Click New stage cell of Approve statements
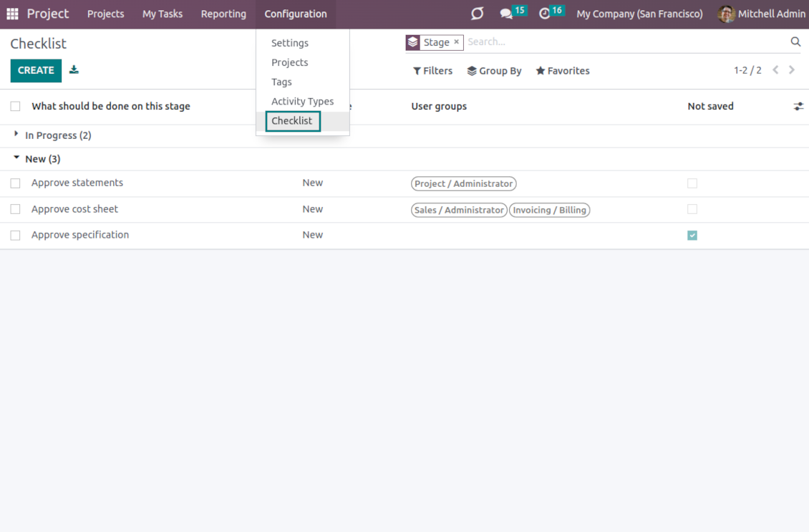 click(312, 183)
